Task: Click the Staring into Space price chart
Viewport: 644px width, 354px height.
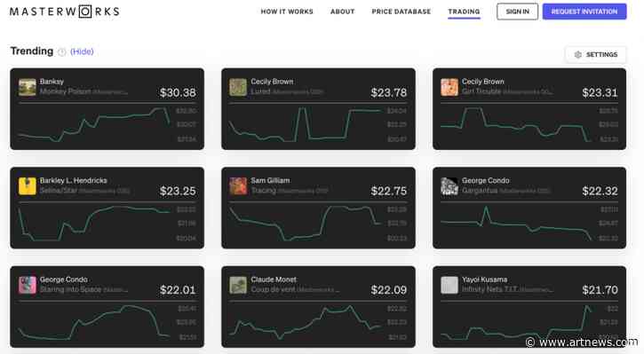Action: (x=94, y=322)
